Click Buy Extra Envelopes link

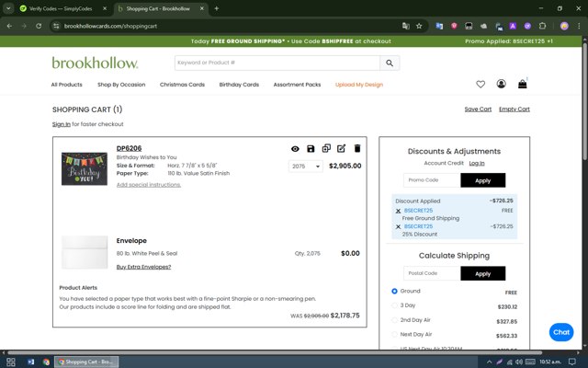[143, 267]
